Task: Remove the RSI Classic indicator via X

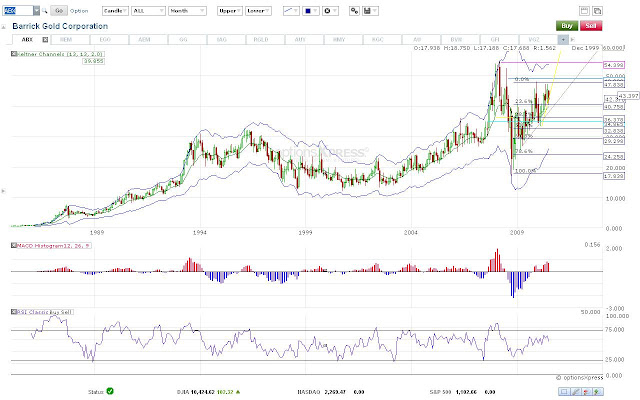Action: click(13, 312)
